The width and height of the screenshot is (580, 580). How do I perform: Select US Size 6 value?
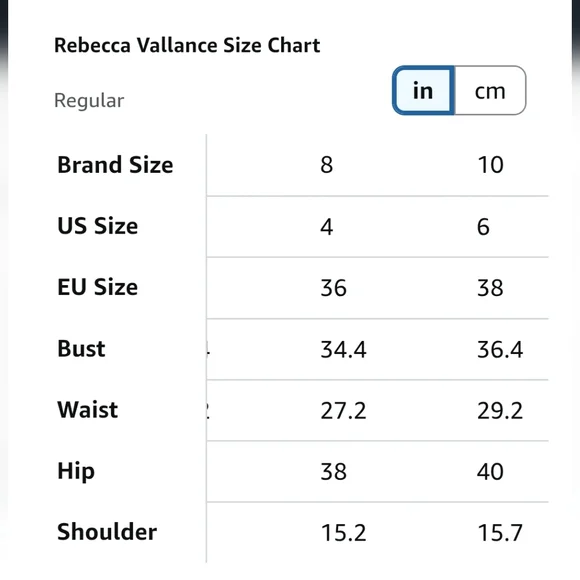coord(483,226)
